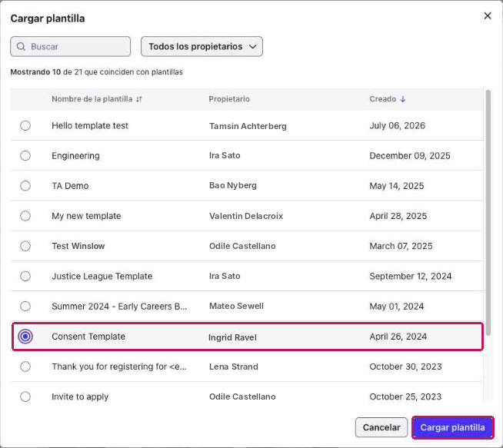Select the Justice League Template radio button
This screenshot has width=503, height=448.
tap(25, 276)
